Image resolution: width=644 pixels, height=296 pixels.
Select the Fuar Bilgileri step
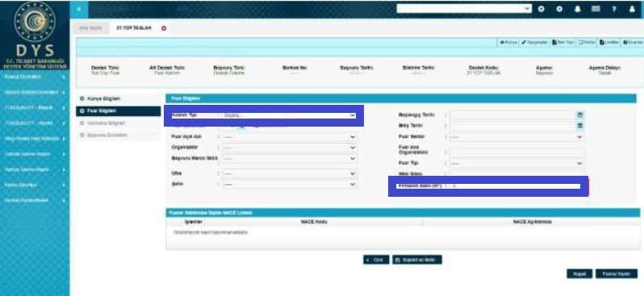coord(119,110)
